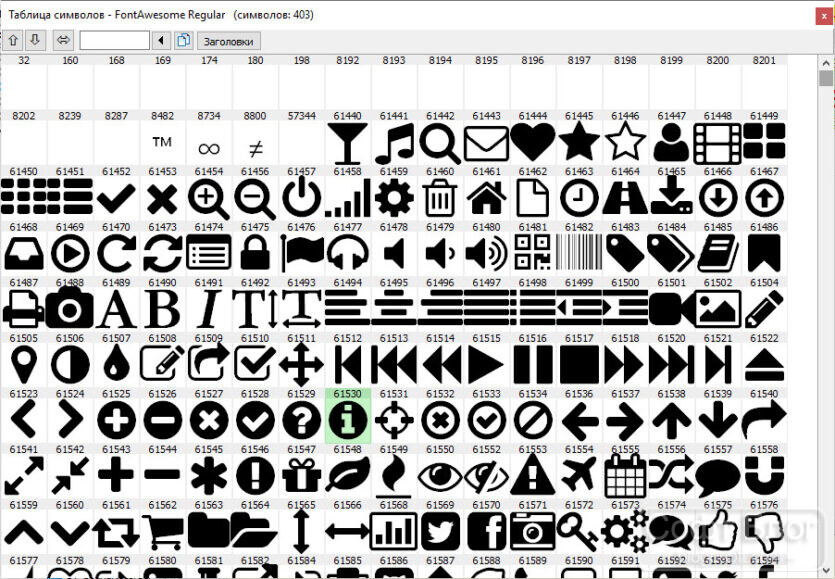
Task: Select the music note glyph 61441
Action: pos(394,143)
